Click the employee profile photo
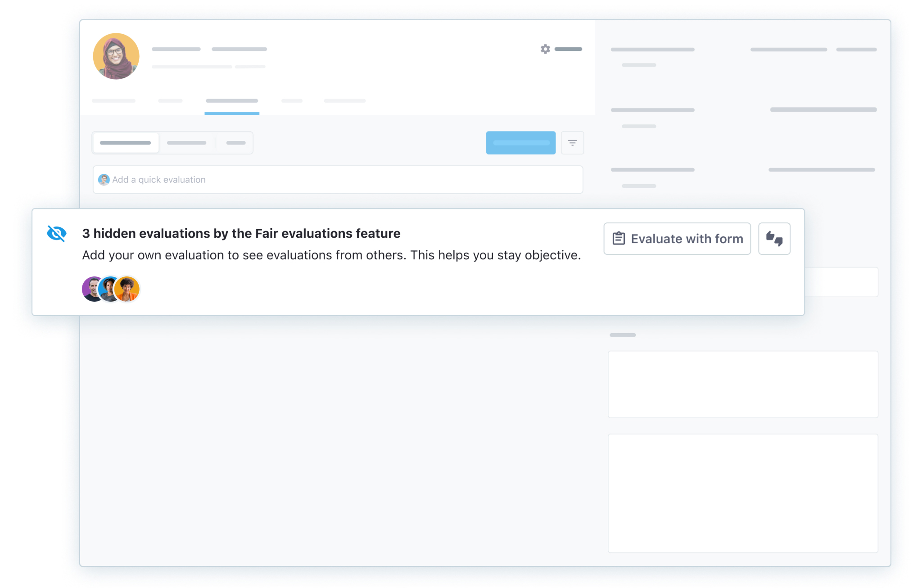The image size is (922, 588). pyautogui.click(x=116, y=56)
